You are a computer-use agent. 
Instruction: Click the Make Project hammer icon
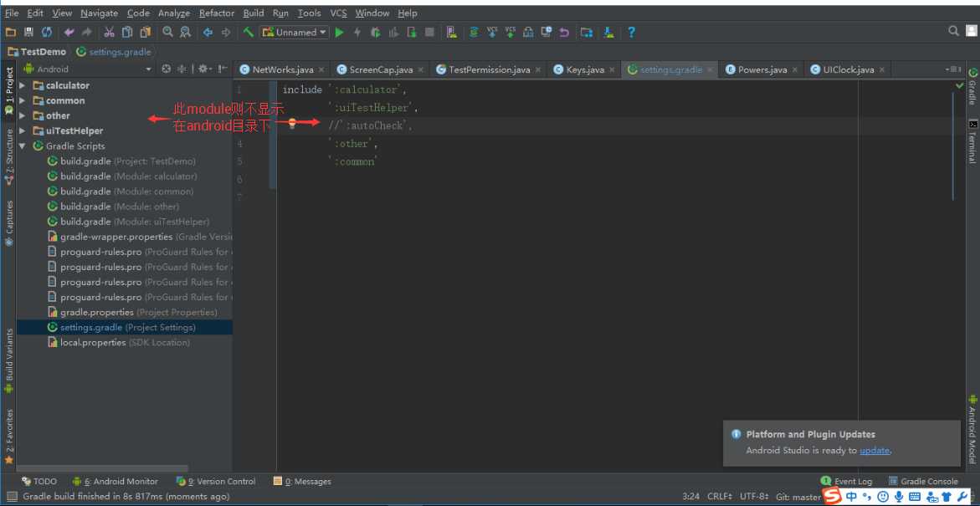tap(249, 33)
